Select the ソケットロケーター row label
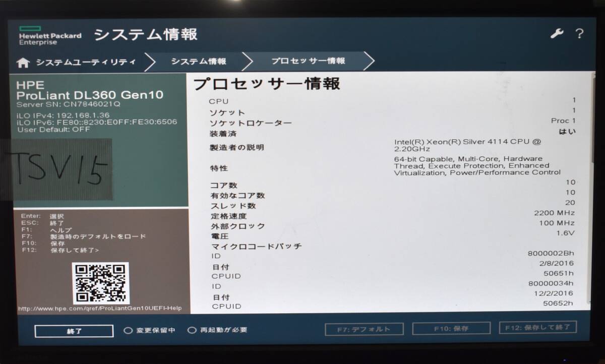Image resolution: width=605 pixels, height=364 pixels. (251, 124)
